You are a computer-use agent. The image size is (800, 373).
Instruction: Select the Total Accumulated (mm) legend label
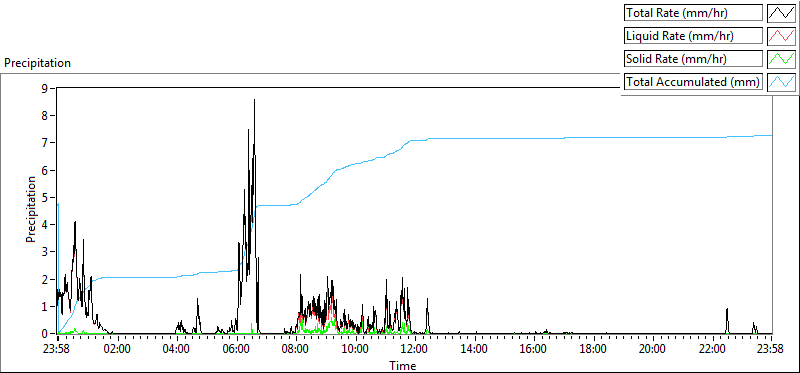pyautogui.click(x=693, y=82)
